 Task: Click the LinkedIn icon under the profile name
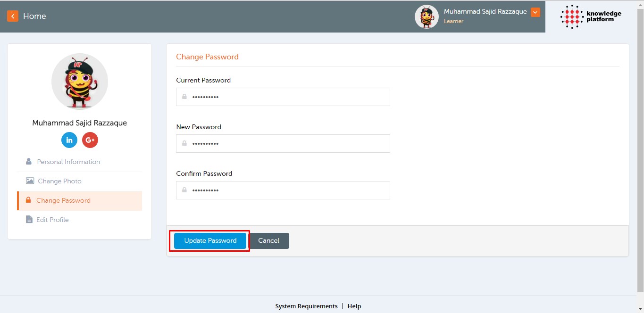[69, 140]
